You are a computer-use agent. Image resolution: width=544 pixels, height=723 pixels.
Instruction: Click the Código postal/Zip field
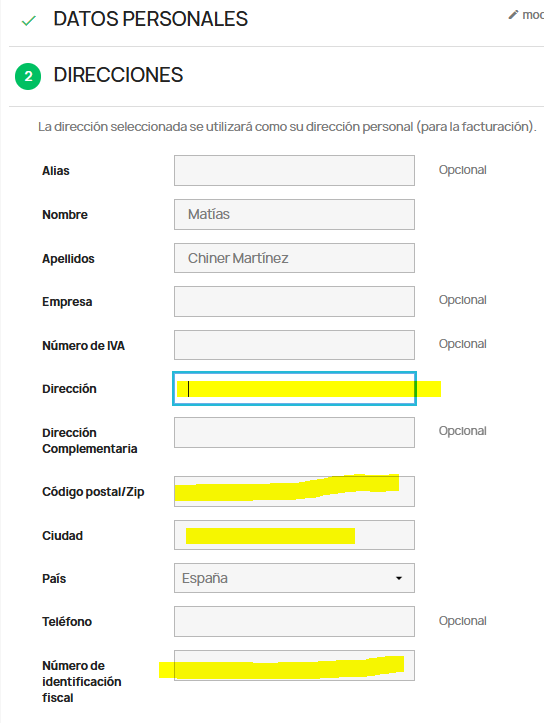(294, 492)
